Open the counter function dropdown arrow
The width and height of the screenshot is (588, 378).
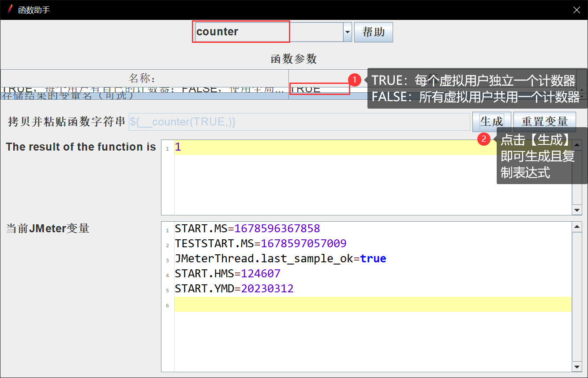click(x=347, y=32)
